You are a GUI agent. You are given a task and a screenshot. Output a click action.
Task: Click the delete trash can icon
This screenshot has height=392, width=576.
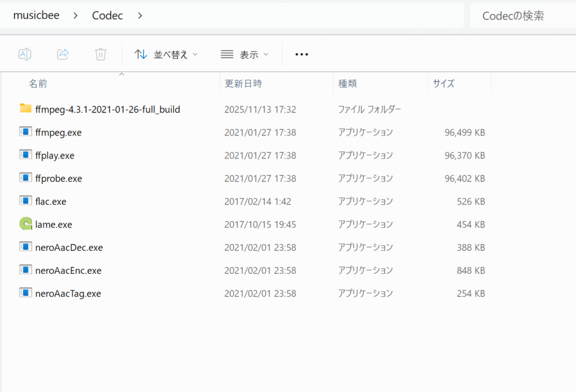click(x=101, y=54)
